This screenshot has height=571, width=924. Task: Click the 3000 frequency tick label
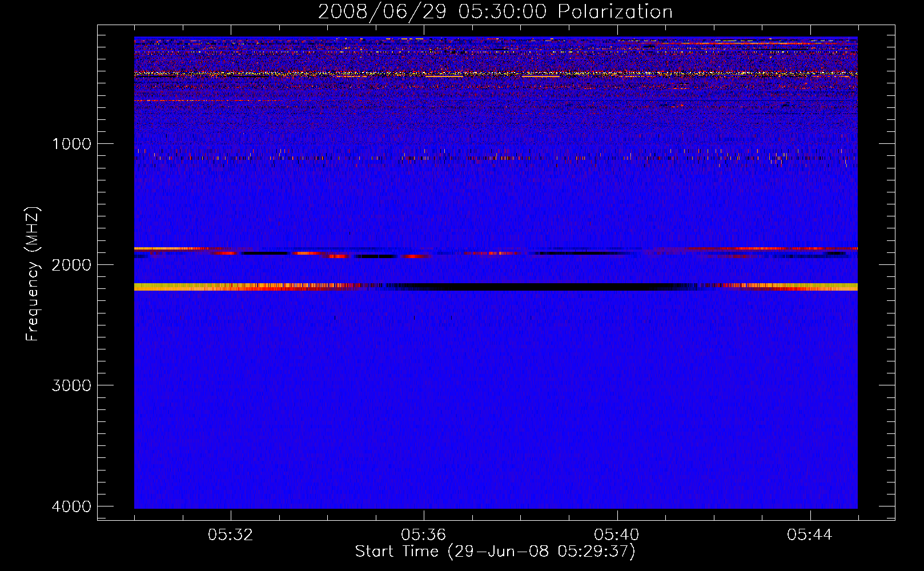tap(71, 385)
